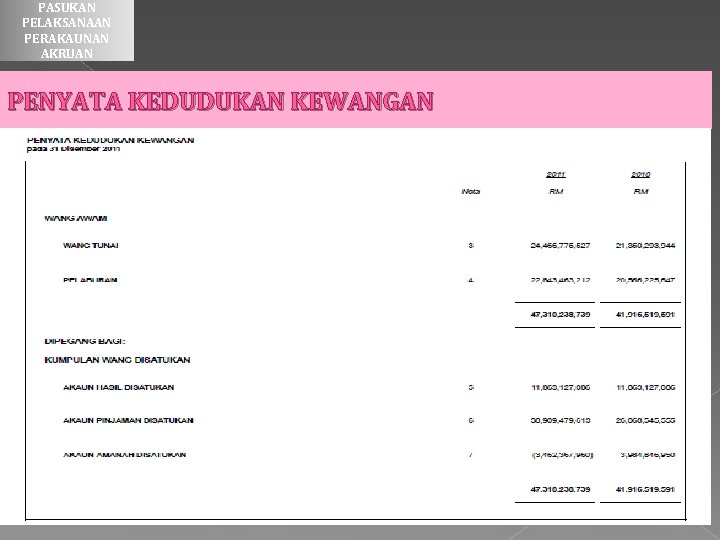Click AKAUN HASIL DISATUKAN 2010 amount
720x540 pixels.
[645, 388]
